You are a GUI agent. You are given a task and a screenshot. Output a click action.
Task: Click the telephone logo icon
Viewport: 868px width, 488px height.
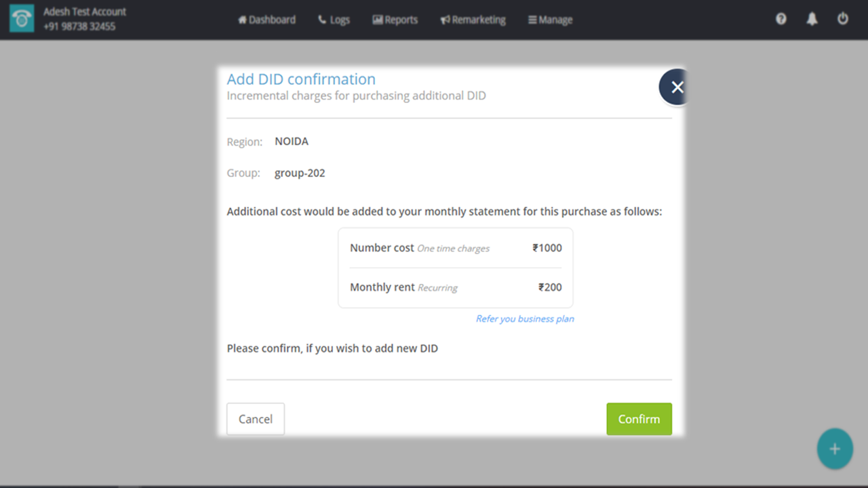pos(22,19)
